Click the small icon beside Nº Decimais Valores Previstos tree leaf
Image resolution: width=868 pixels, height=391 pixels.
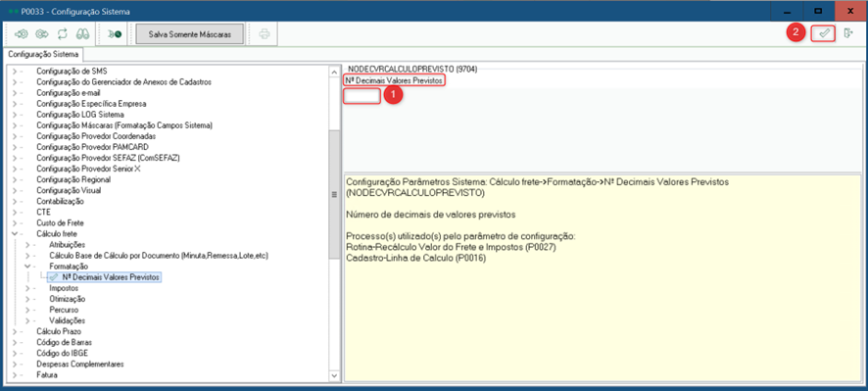(54, 277)
